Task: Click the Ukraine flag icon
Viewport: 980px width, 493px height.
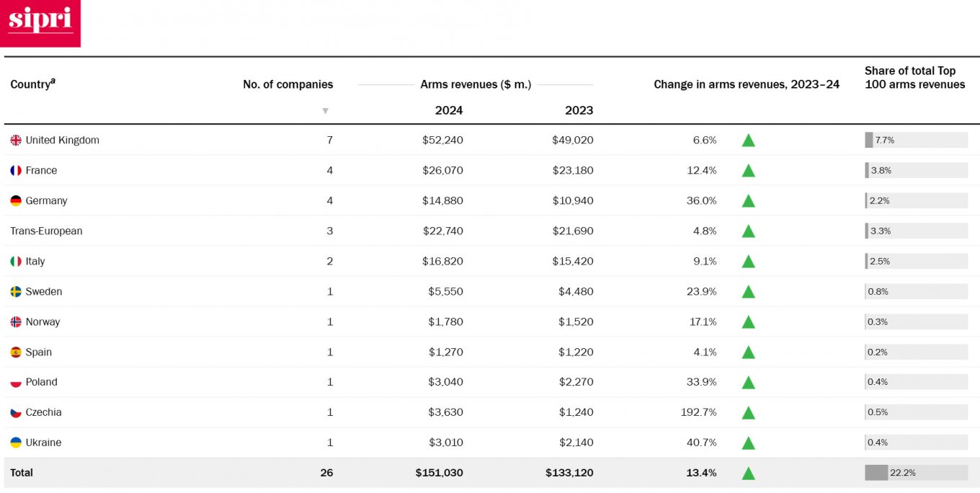Action: [x=16, y=443]
